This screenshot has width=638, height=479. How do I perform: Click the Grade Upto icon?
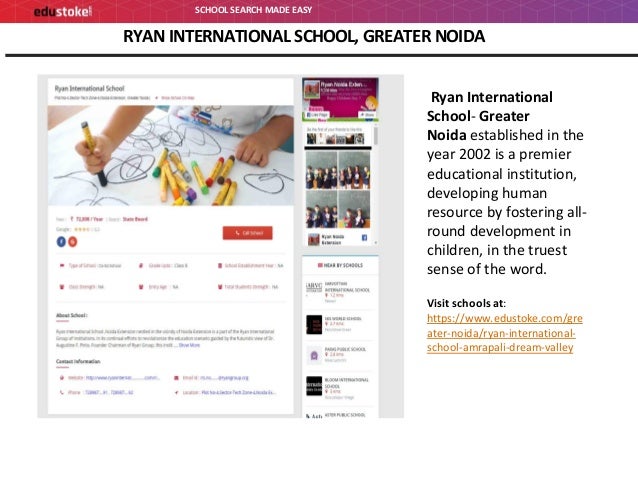pyautogui.click(x=141, y=266)
